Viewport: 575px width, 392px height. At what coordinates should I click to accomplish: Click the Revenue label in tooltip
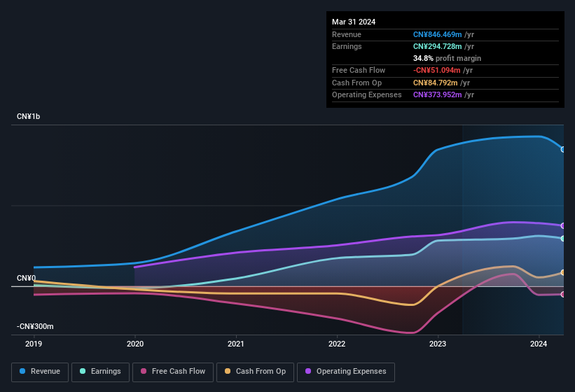[347, 34]
